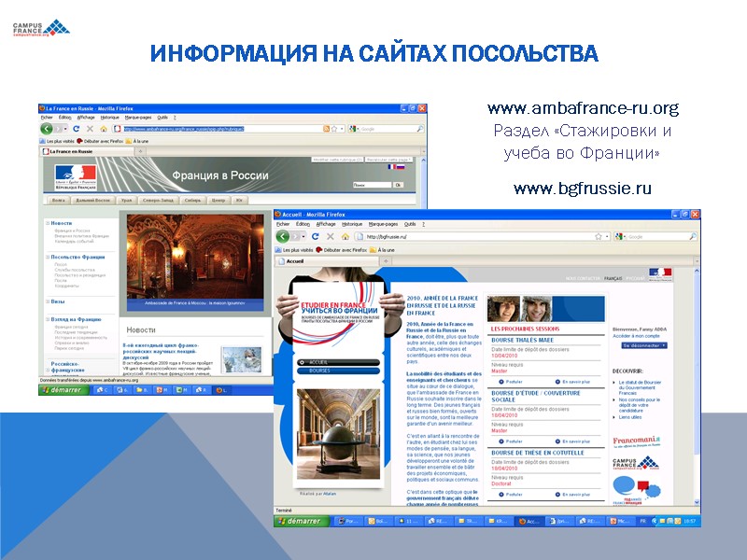Click 'En savoir plus' under Bourse de thèse en cotutelle

pos(572,495)
